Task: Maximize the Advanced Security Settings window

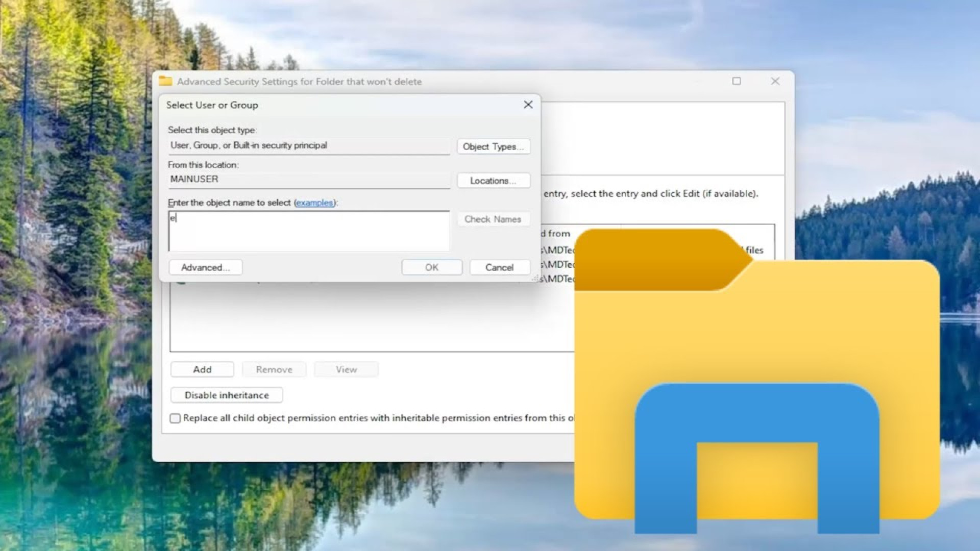Action: [x=737, y=81]
